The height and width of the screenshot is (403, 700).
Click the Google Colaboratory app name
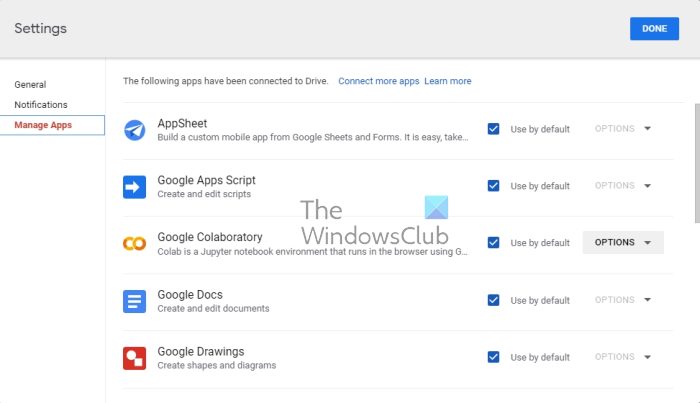[x=210, y=237]
